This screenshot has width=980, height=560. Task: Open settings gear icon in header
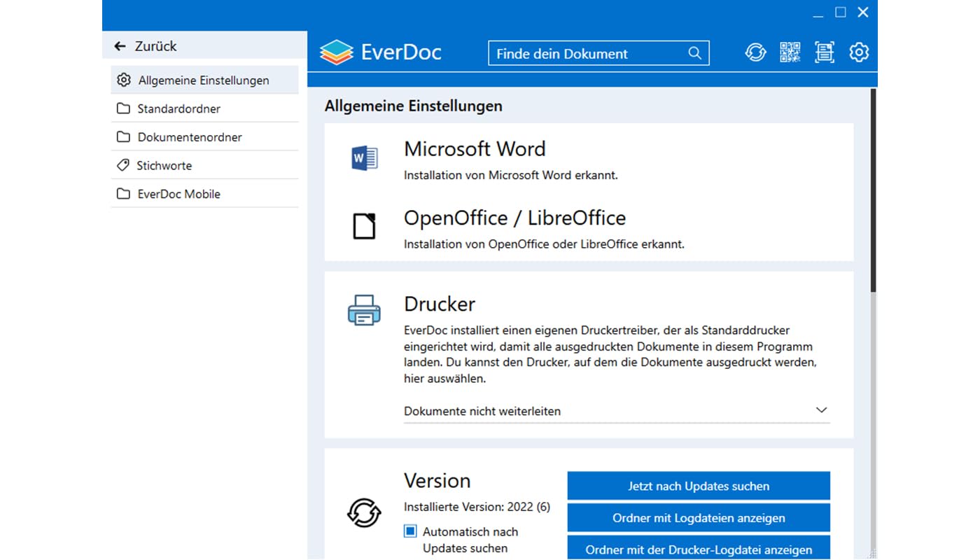pos(859,52)
